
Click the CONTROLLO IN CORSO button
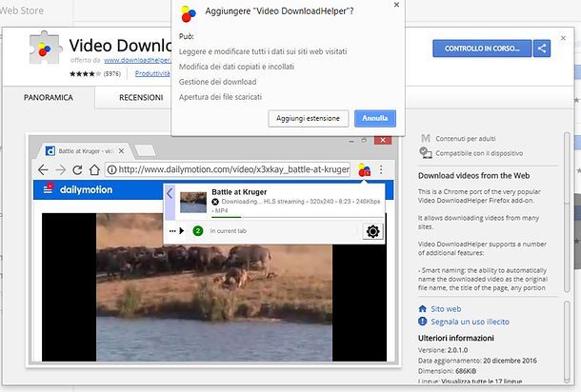(482, 49)
